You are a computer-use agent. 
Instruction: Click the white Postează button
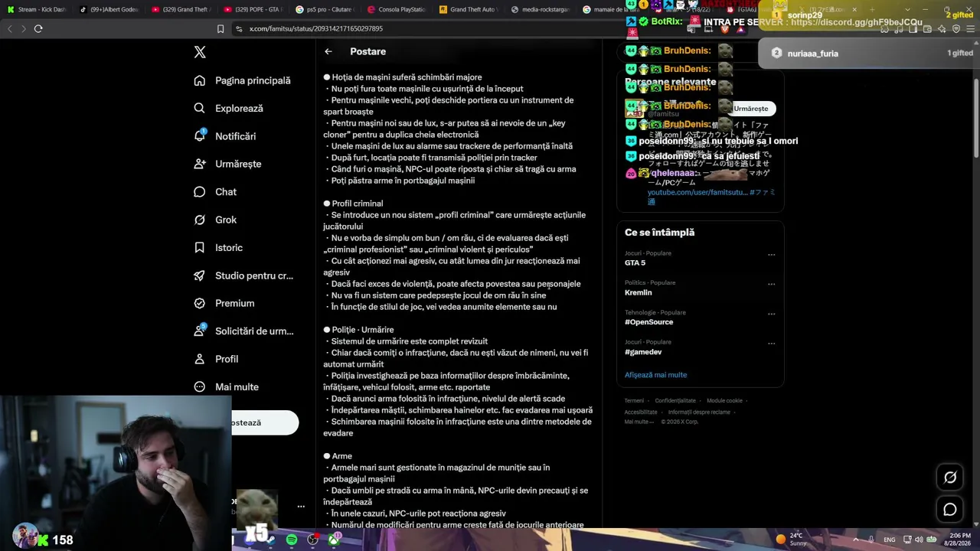click(265, 422)
